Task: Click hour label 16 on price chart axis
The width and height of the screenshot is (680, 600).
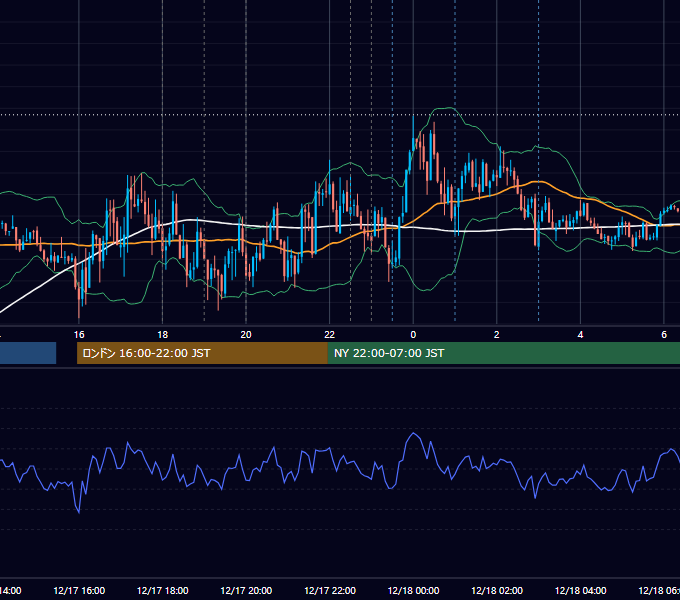Action: coord(79,335)
